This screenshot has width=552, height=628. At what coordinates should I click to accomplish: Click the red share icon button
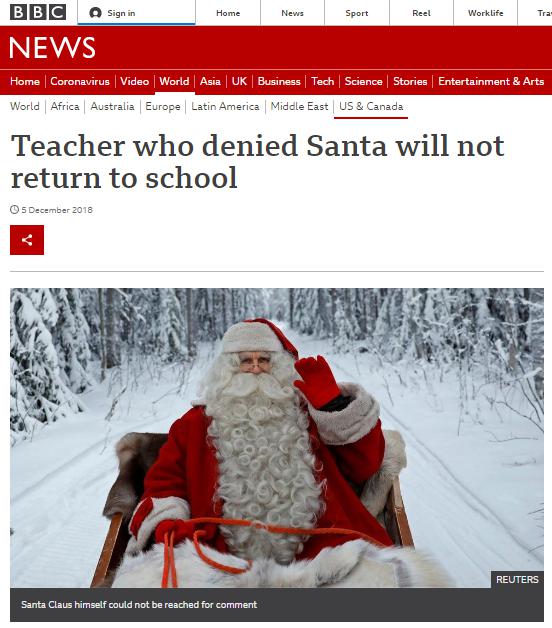pos(27,240)
